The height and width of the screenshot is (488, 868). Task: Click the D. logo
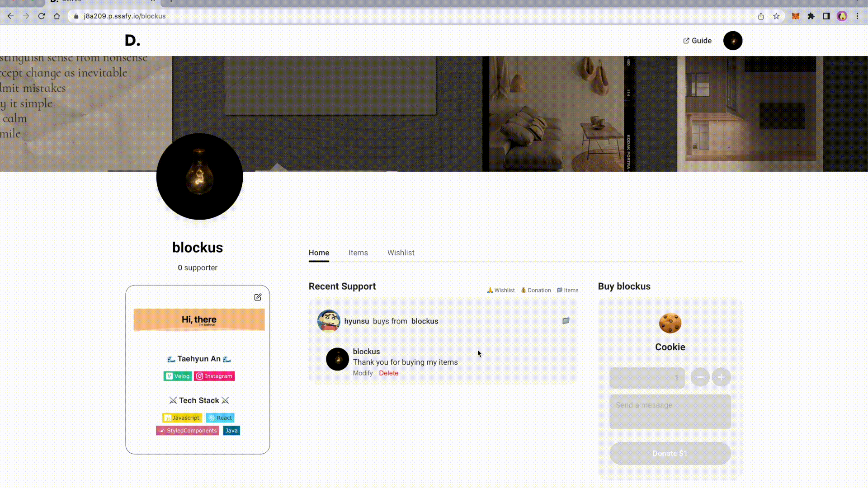(x=132, y=41)
